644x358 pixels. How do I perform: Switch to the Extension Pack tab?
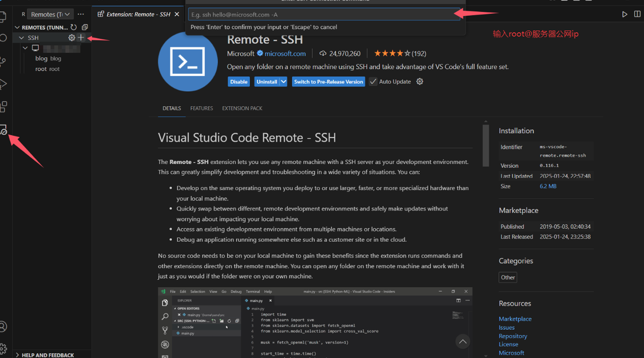(242, 108)
